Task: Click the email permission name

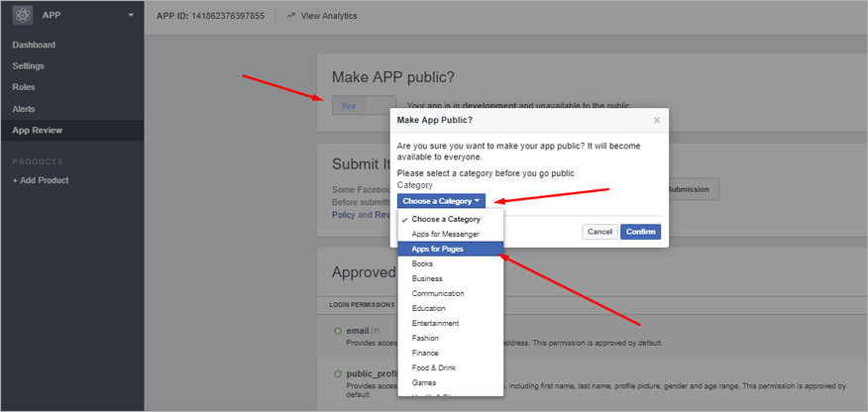Action: pos(358,331)
